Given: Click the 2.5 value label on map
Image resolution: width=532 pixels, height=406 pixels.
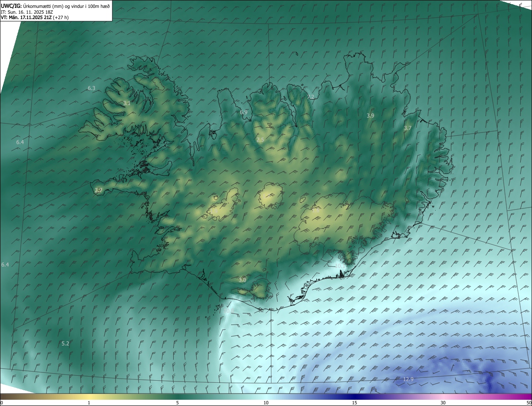Looking at the screenshot, I should [260, 140].
